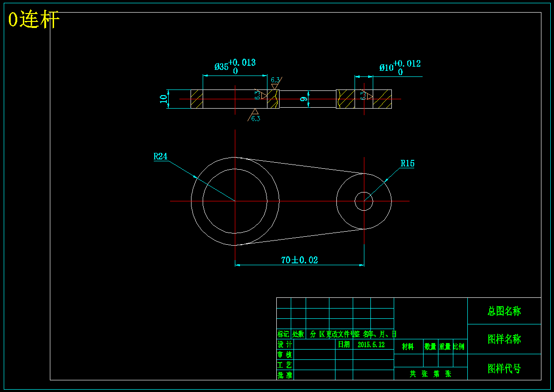Select the date value 2015.5.12
The width and height of the screenshot is (554, 392).
coord(371,344)
